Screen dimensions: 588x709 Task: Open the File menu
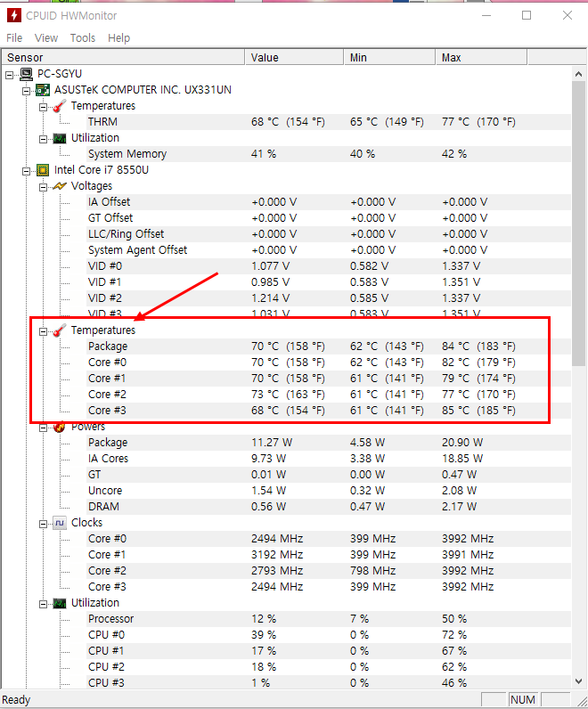pos(14,38)
